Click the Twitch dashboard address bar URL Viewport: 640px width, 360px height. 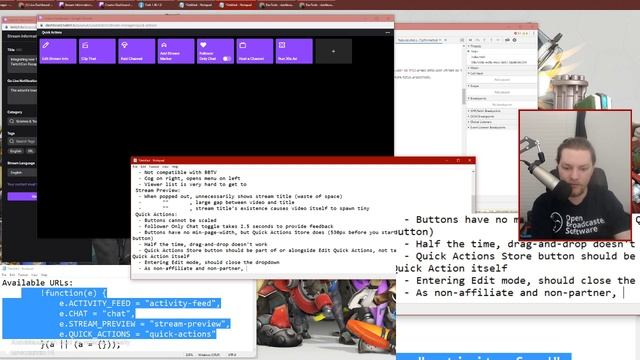point(100,25)
